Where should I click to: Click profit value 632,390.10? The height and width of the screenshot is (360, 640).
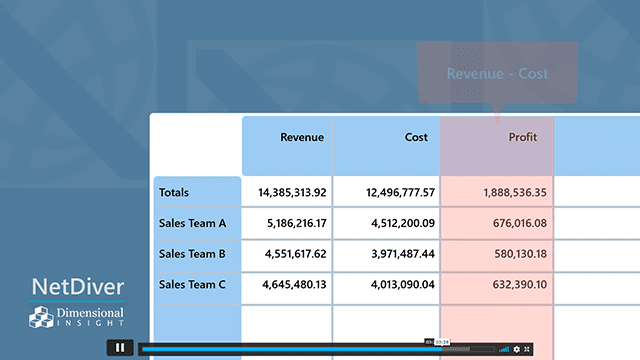point(520,284)
